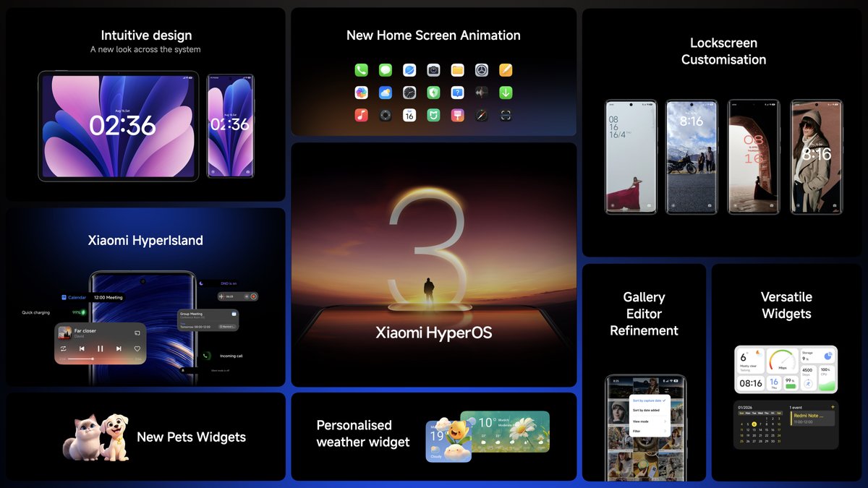This screenshot has height=488, width=868.
Task: Open the green Phone app icon
Action: click(x=361, y=70)
